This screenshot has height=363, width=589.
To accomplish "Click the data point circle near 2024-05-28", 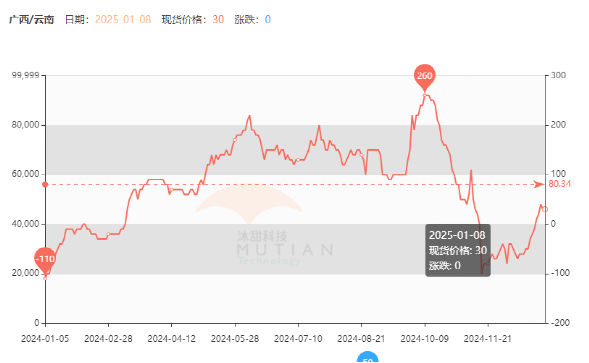I will coord(235,140).
